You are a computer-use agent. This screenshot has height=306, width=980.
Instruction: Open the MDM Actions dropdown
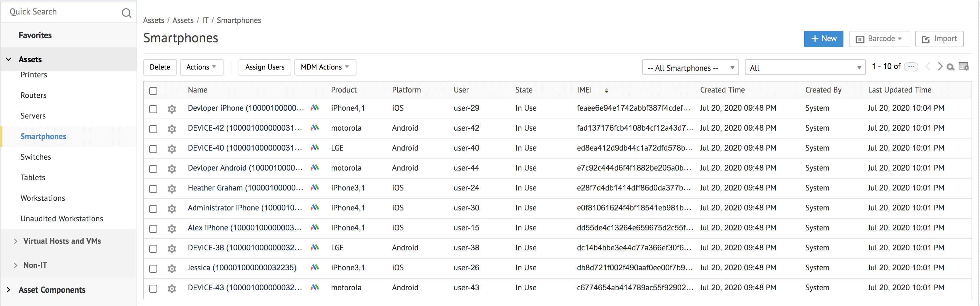(324, 67)
